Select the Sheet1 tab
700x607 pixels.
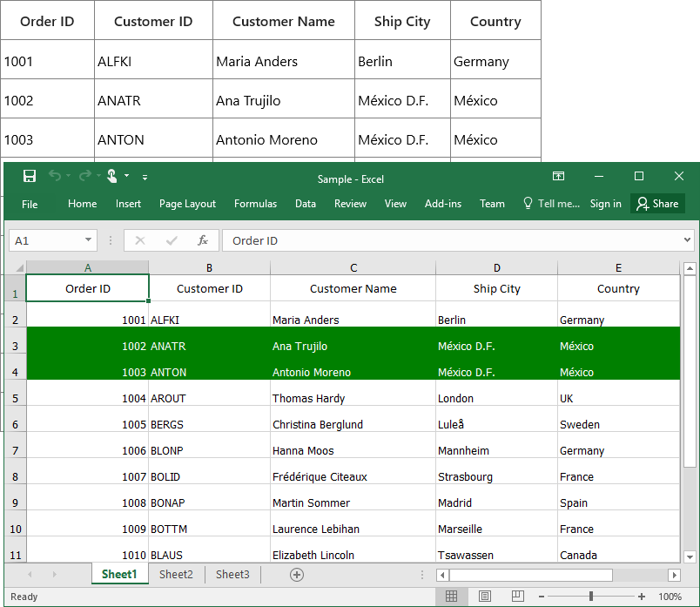point(119,575)
